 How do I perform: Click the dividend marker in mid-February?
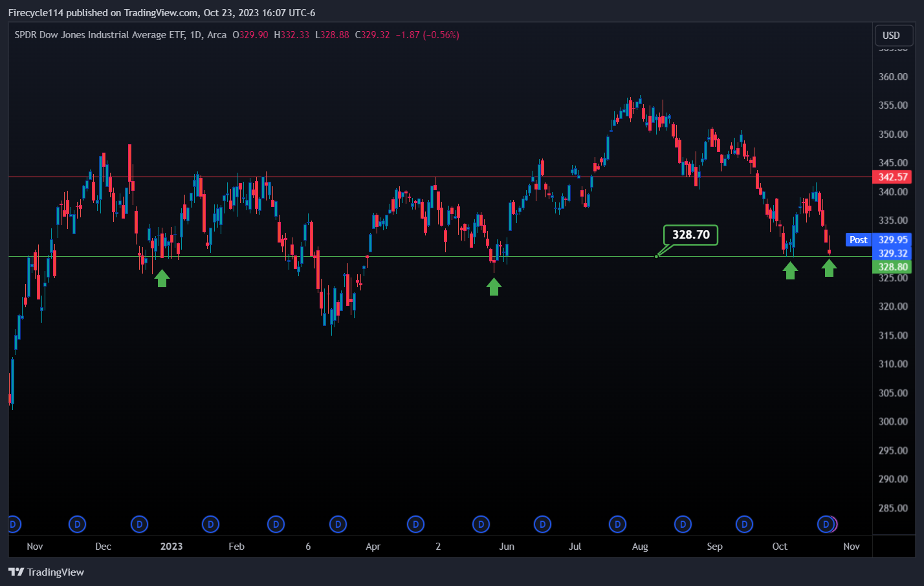pos(276,524)
